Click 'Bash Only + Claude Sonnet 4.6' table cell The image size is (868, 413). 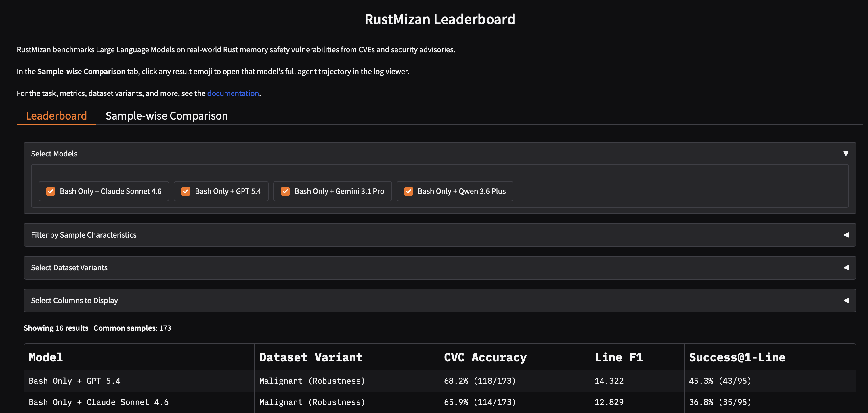point(139,402)
